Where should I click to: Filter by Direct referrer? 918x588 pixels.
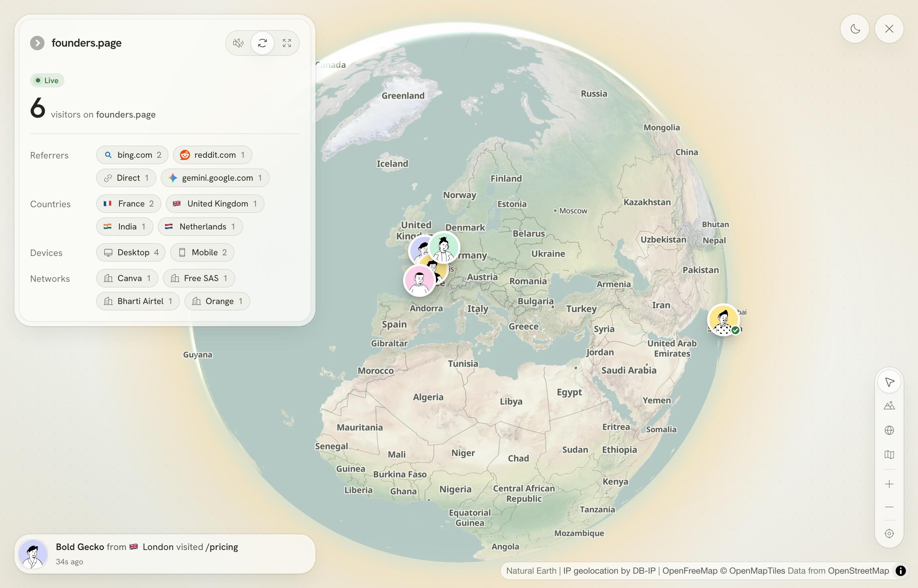pos(126,177)
